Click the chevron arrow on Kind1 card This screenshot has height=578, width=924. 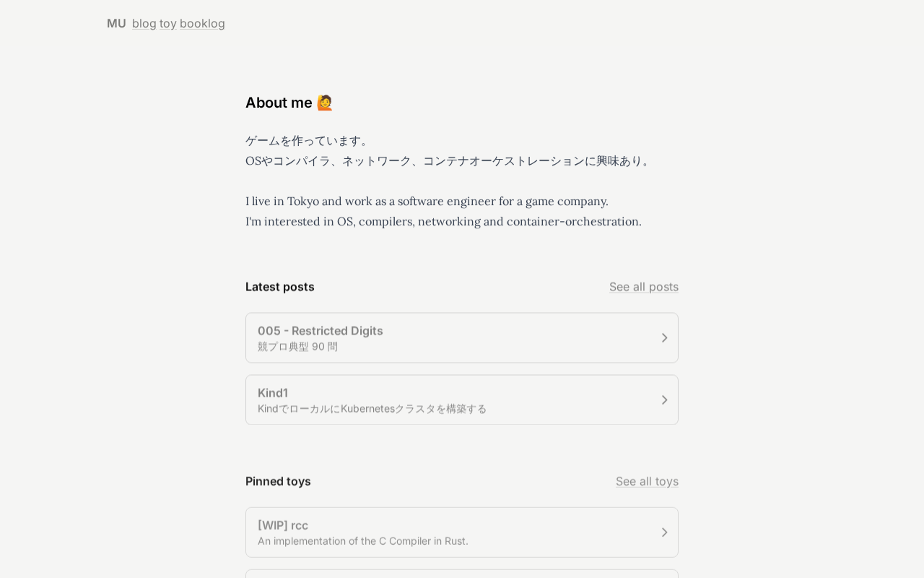(665, 400)
